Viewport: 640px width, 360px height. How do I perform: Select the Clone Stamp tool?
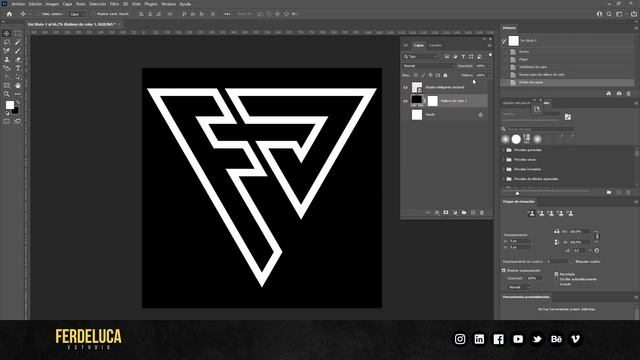point(7,60)
